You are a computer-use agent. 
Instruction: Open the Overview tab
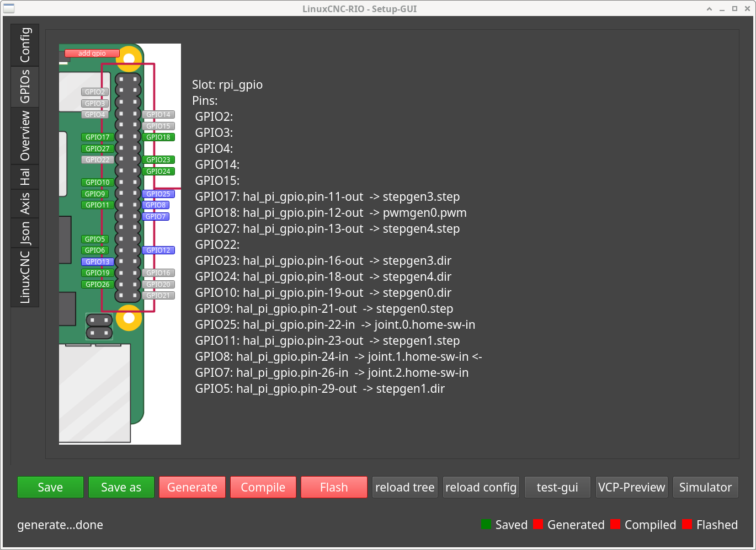click(x=25, y=136)
